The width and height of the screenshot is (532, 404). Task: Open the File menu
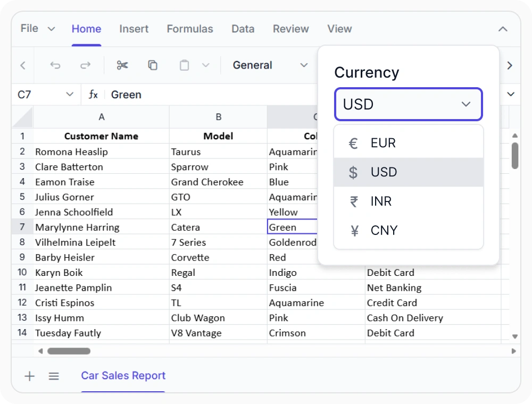click(37, 29)
